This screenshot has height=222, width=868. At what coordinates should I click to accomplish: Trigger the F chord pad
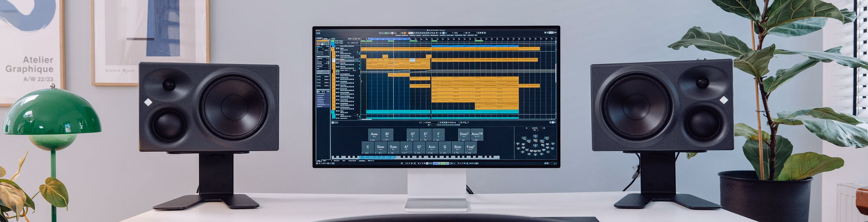tap(438, 134)
